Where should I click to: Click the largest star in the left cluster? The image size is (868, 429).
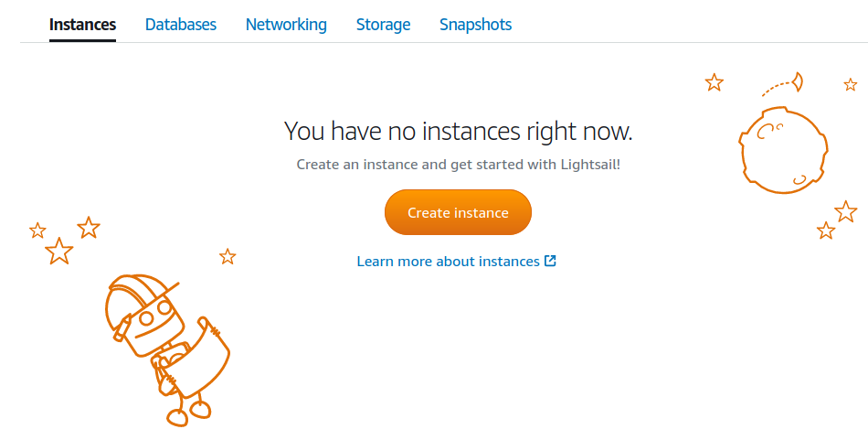click(x=59, y=251)
